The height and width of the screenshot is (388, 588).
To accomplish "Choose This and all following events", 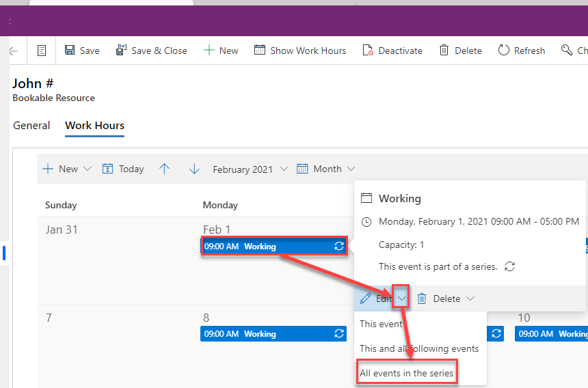I will coord(419,348).
